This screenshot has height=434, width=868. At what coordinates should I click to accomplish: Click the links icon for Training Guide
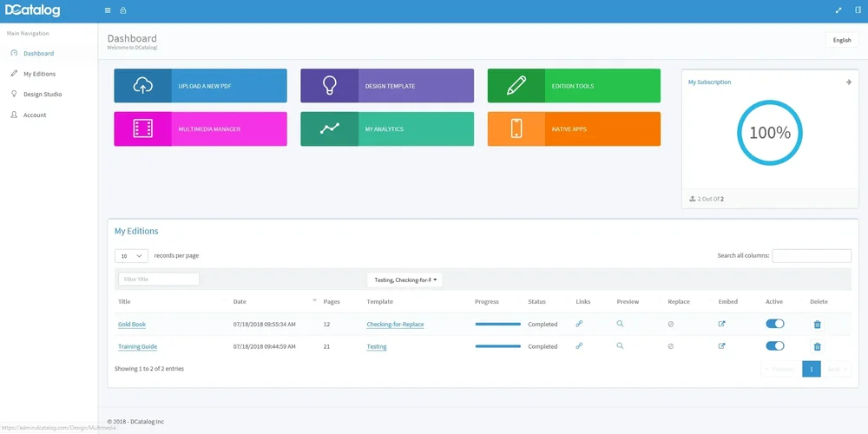(579, 346)
